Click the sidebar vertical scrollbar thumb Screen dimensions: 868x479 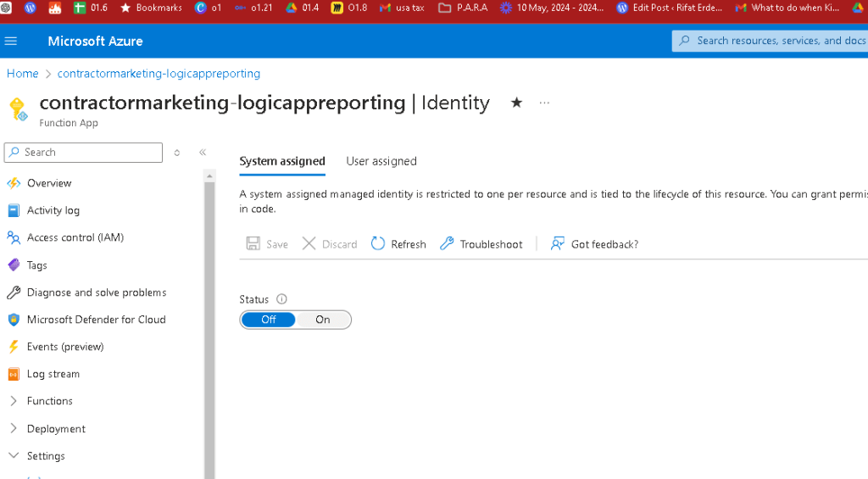(x=209, y=330)
